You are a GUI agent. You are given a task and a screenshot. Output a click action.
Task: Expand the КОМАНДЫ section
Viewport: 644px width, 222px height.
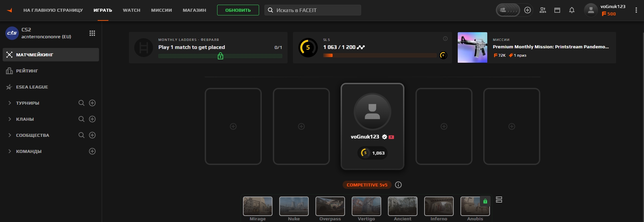(9, 151)
